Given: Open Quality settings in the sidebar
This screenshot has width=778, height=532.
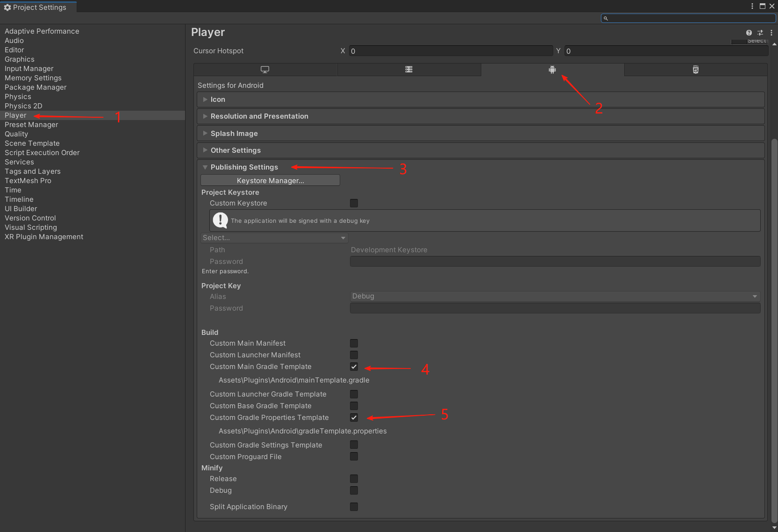Looking at the screenshot, I should 16,134.
